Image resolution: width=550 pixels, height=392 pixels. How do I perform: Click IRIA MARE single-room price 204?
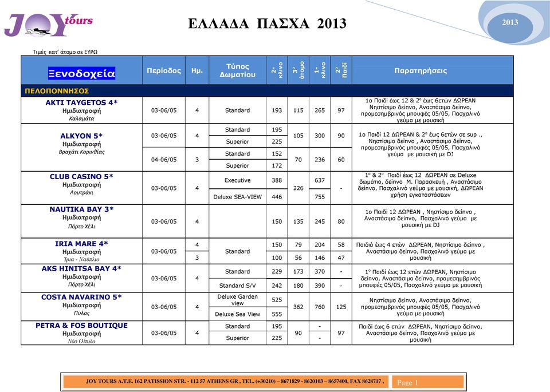(320, 245)
